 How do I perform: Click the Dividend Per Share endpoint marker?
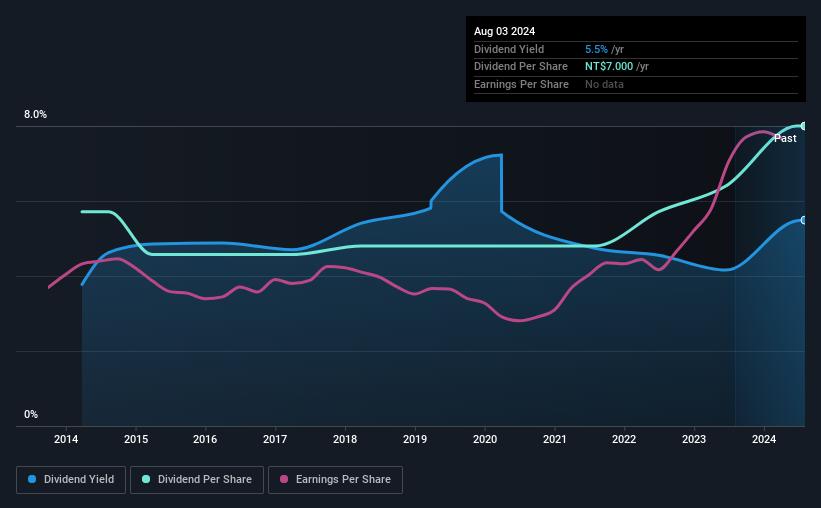pos(804,126)
